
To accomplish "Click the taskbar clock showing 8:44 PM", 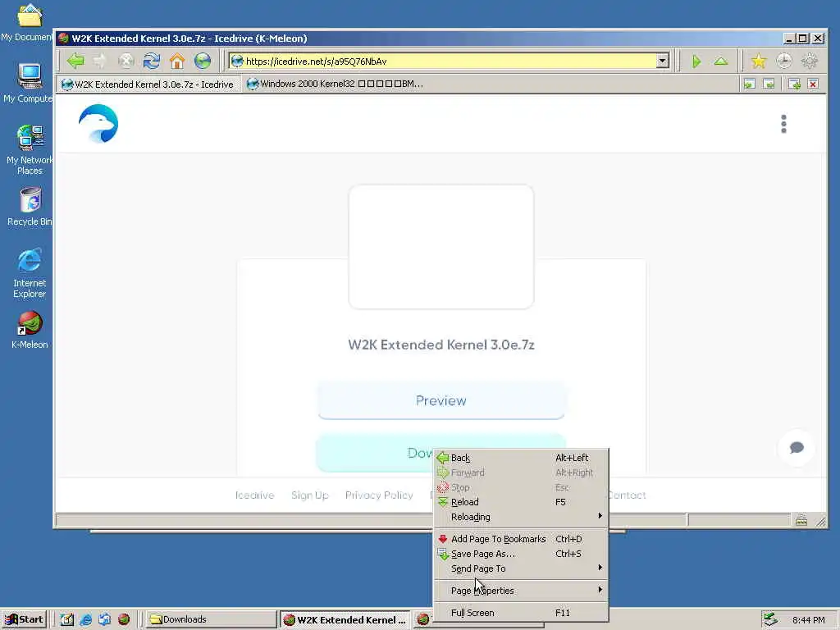I will pyautogui.click(x=808, y=620).
